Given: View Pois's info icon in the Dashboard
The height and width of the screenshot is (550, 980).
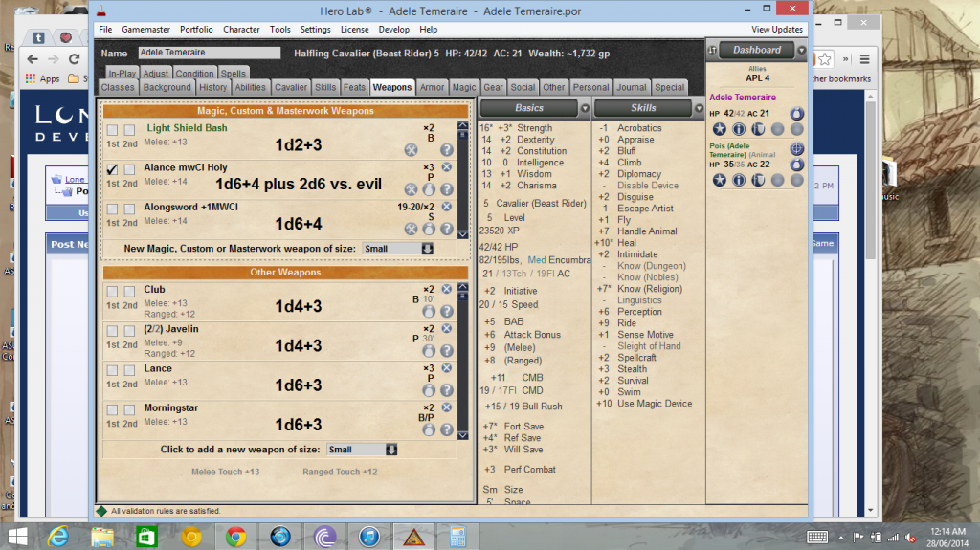Looking at the screenshot, I should [x=739, y=180].
